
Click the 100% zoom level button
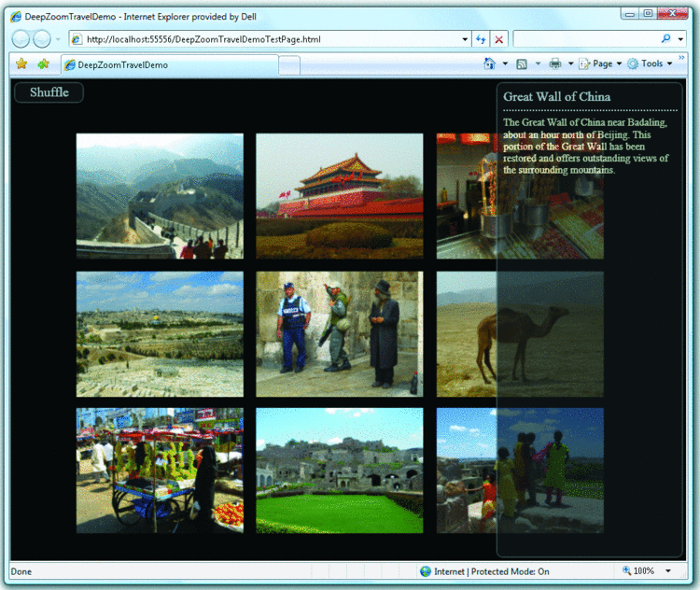coord(638,570)
